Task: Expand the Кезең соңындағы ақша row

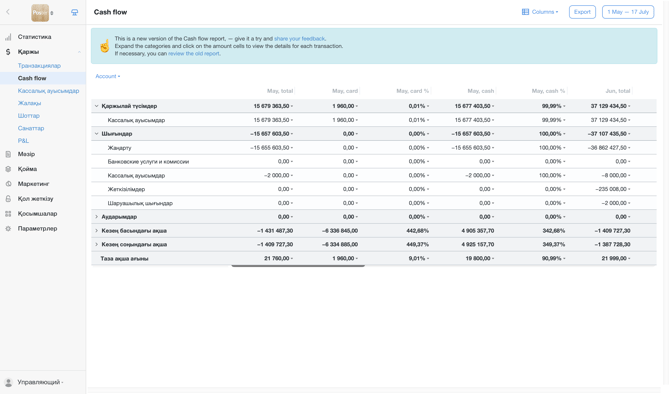Action: pyautogui.click(x=97, y=244)
